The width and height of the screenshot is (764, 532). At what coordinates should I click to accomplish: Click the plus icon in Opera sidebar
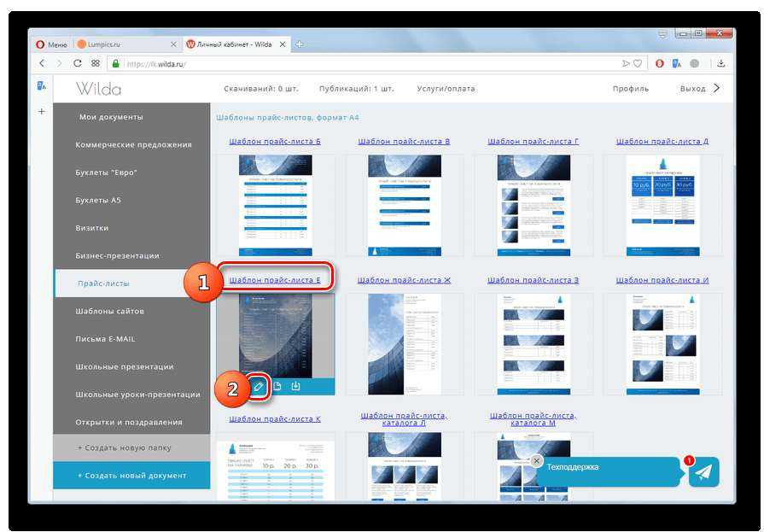pos(42,112)
